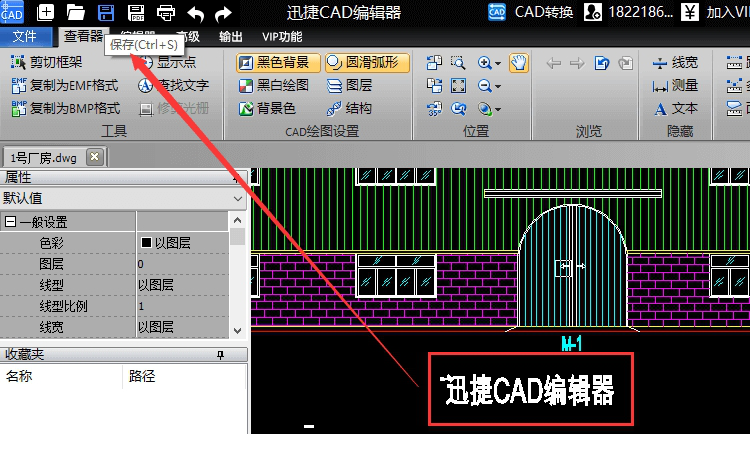
Task: Click the grey next layout icon in 浏览
Action: pos(625,63)
